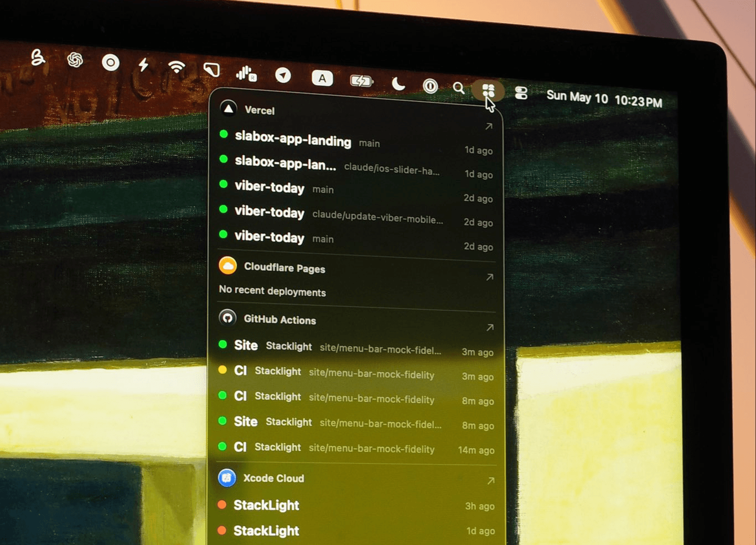Close the Stacklight menu bar popover icon

[x=488, y=90]
